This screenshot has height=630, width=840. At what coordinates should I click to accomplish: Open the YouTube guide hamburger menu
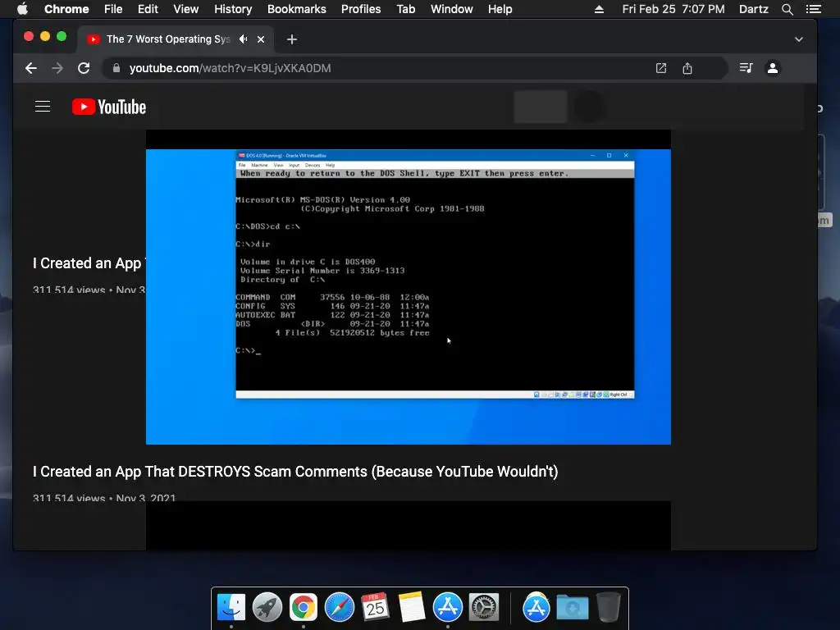(x=43, y=107)
